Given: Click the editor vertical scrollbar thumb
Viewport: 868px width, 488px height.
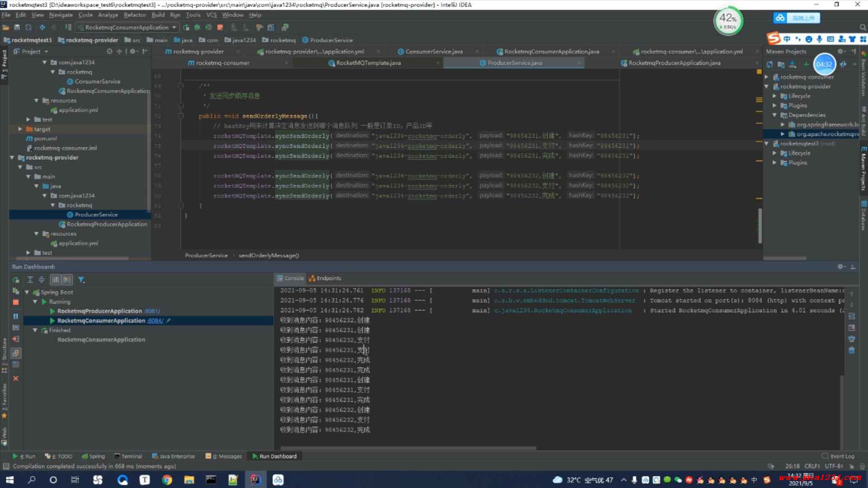Looking at the screenshot, I should tap(759, 226).
